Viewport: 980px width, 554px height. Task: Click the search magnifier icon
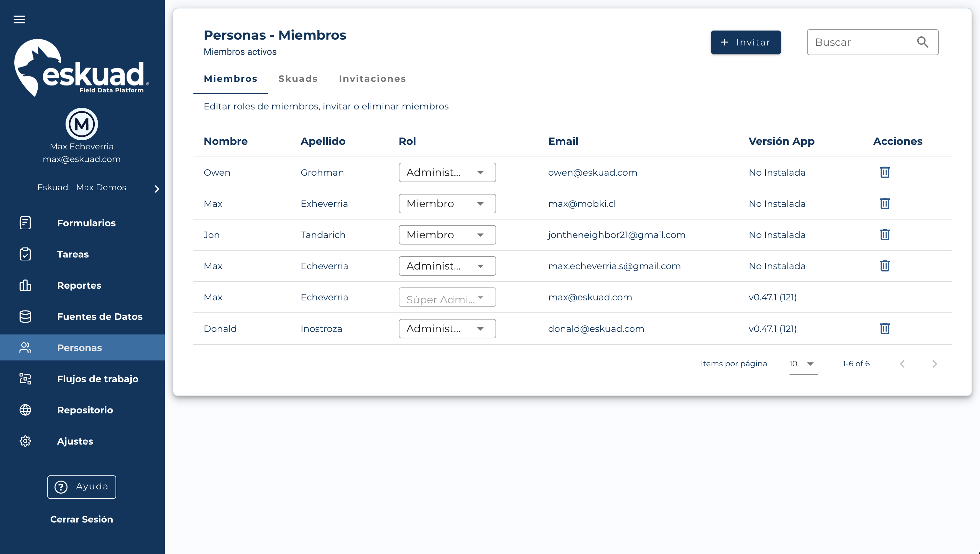click(923, 42)
